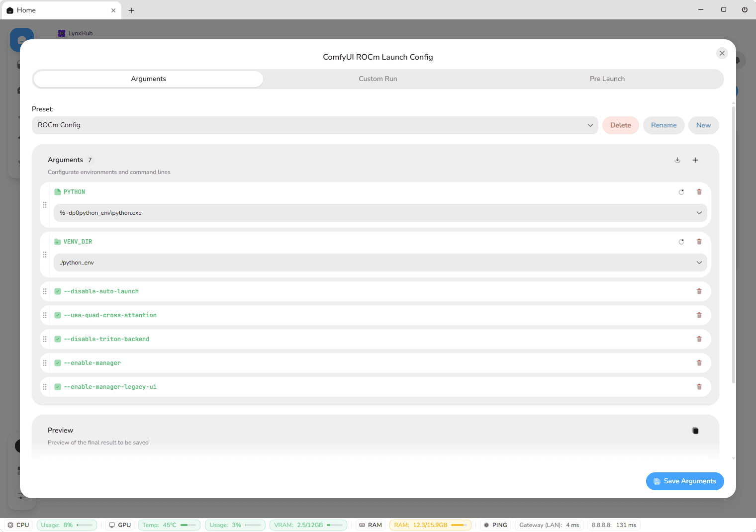This screenshot has width=756, height=532.
Task: Add a new argument with plus icon
Action: [695, 160]
